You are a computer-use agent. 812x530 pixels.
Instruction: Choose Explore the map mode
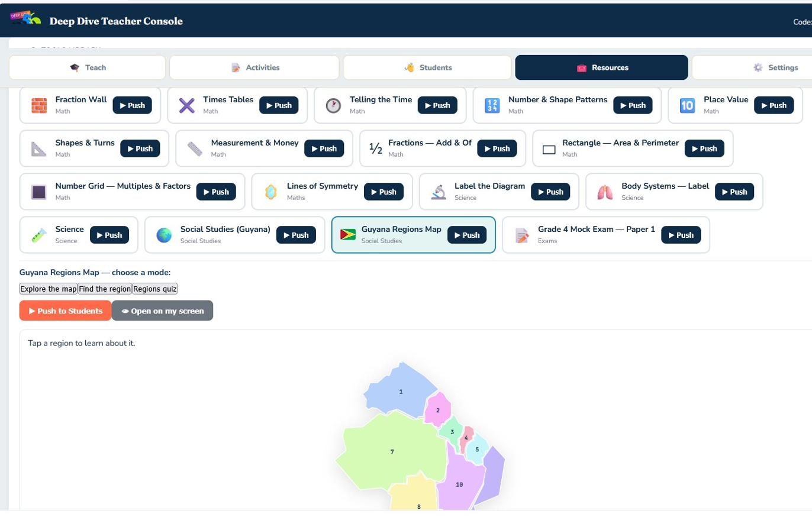tap(49, 289)
